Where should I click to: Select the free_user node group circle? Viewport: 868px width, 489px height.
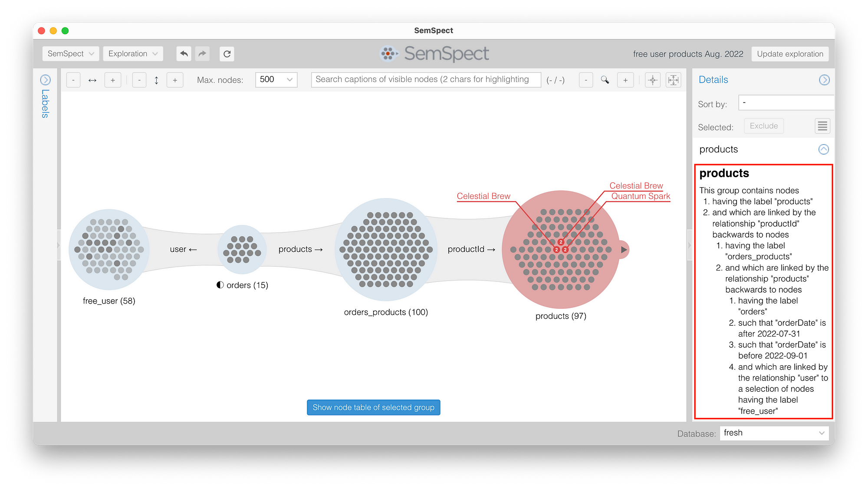point(109,250)
